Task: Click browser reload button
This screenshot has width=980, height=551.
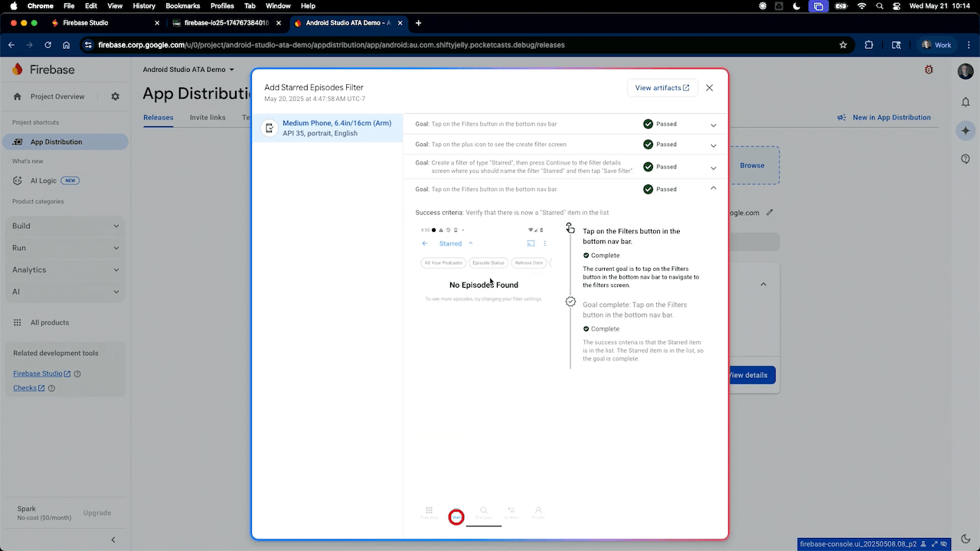Action: (x=47, y=45)
